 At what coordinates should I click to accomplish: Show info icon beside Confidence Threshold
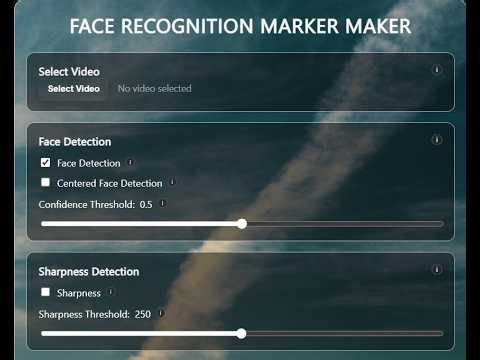162,203
